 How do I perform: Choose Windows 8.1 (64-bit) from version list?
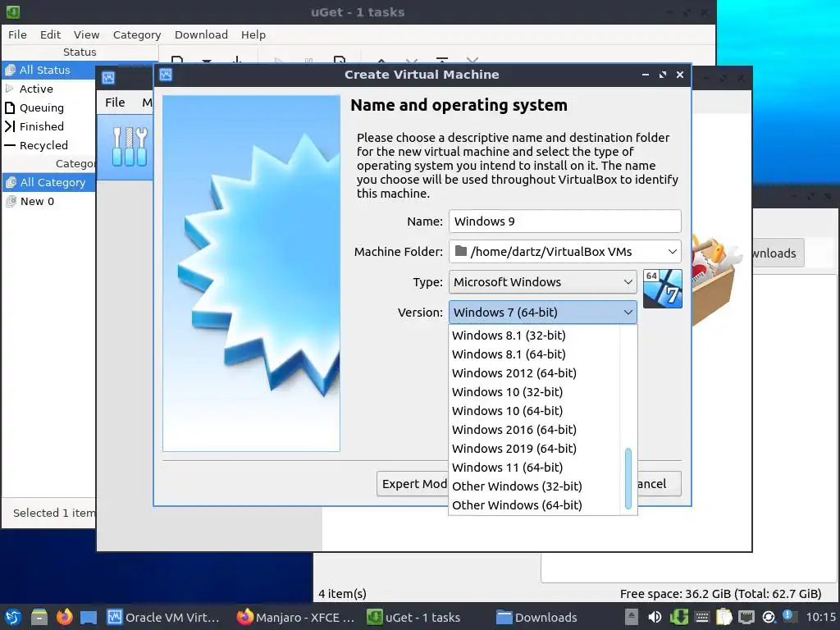[534, 354]
